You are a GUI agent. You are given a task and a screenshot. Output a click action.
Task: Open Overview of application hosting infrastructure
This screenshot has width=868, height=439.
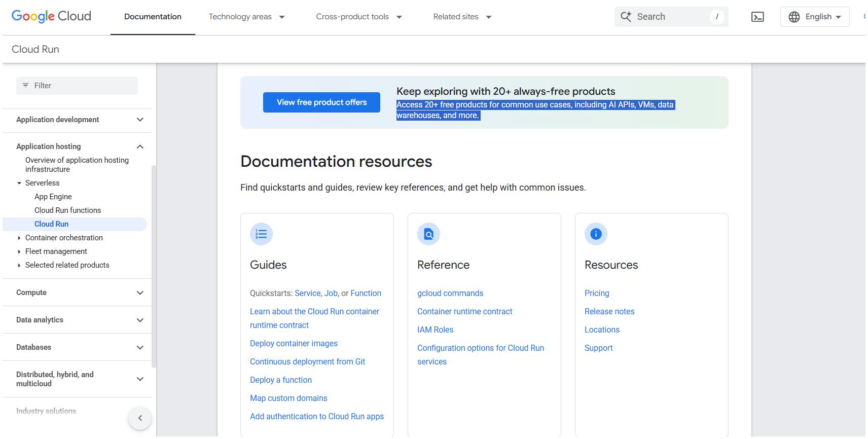tap(77, 165)
